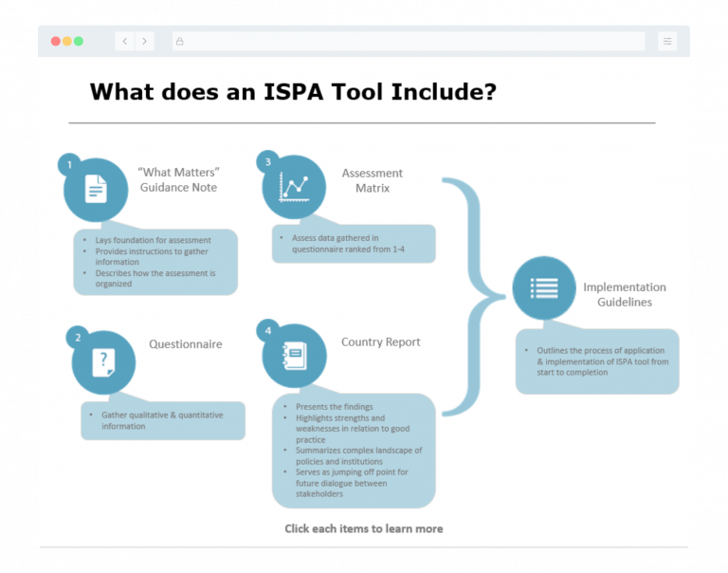Open the Country Report notebook icon
Screen dimensions: 728x573
294,356
